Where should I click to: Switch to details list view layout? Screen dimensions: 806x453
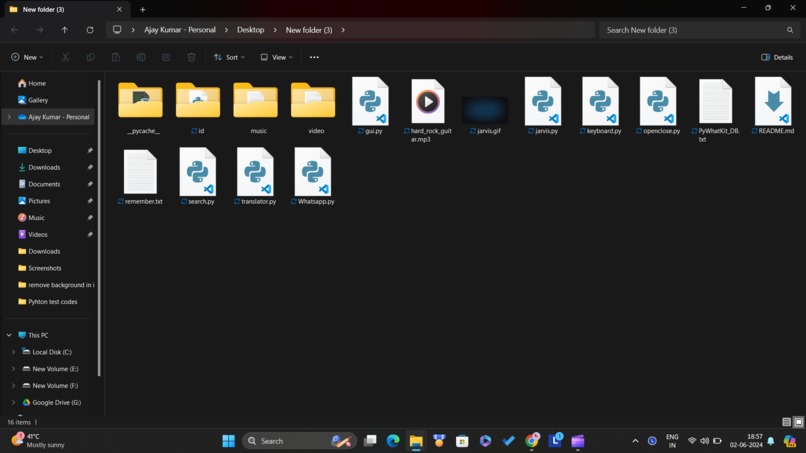coord(786,422)
